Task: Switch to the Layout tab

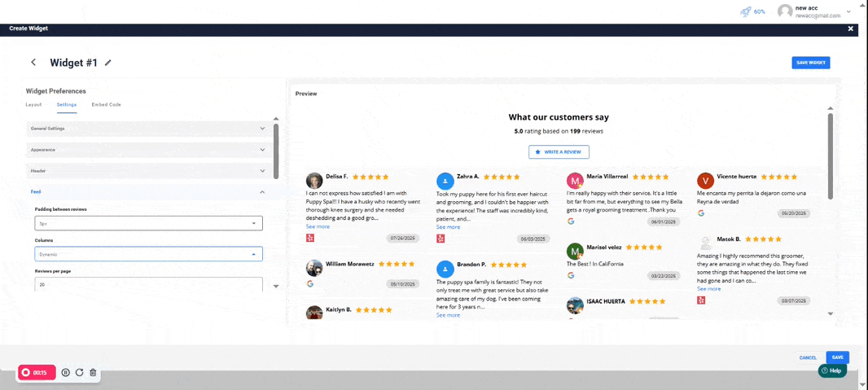Action: 33,105
